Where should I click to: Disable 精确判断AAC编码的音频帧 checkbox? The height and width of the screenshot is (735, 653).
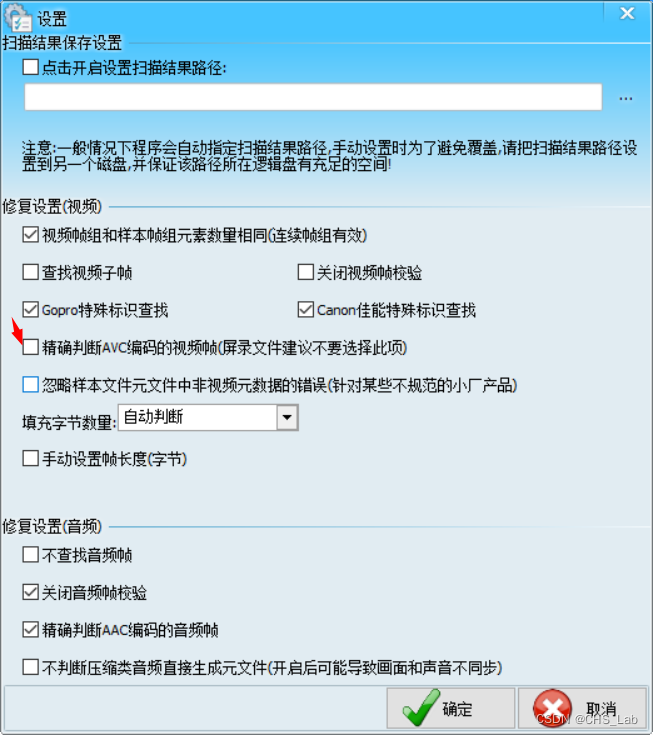tap(30, 630)
